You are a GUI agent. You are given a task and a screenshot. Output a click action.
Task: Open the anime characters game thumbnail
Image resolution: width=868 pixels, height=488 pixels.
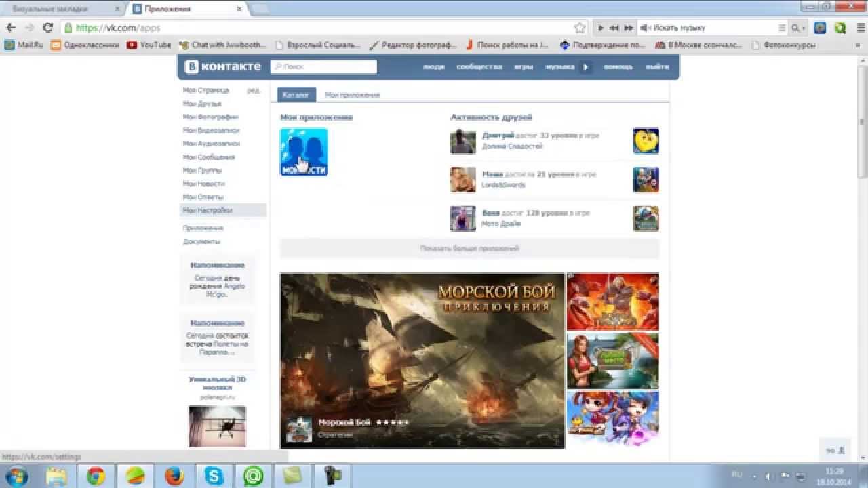point(612,420)
